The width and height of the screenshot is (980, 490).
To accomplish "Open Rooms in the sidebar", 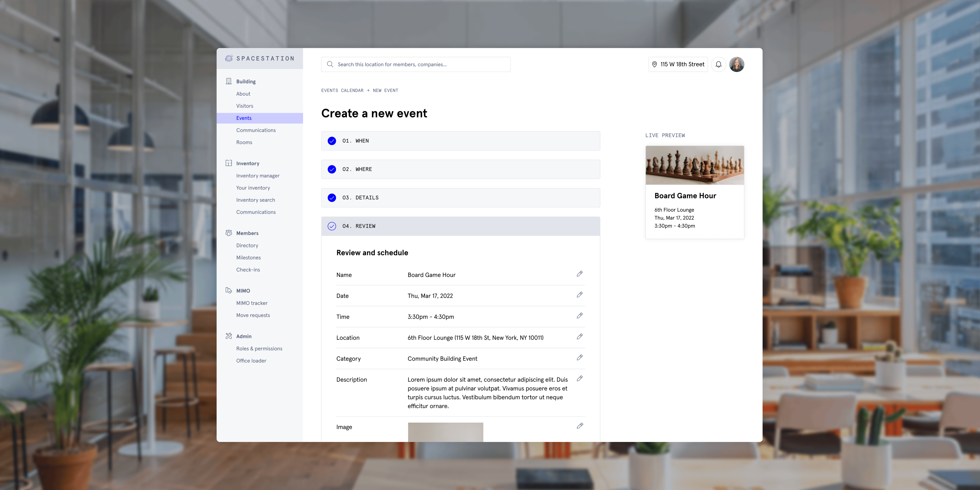I will [244, 143].
